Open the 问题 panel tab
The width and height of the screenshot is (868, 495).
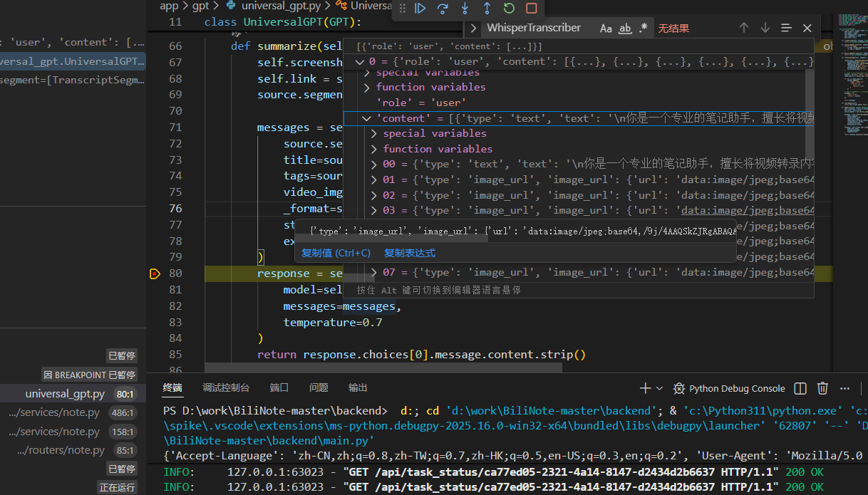pyautogui.click(x=319, y=387)
